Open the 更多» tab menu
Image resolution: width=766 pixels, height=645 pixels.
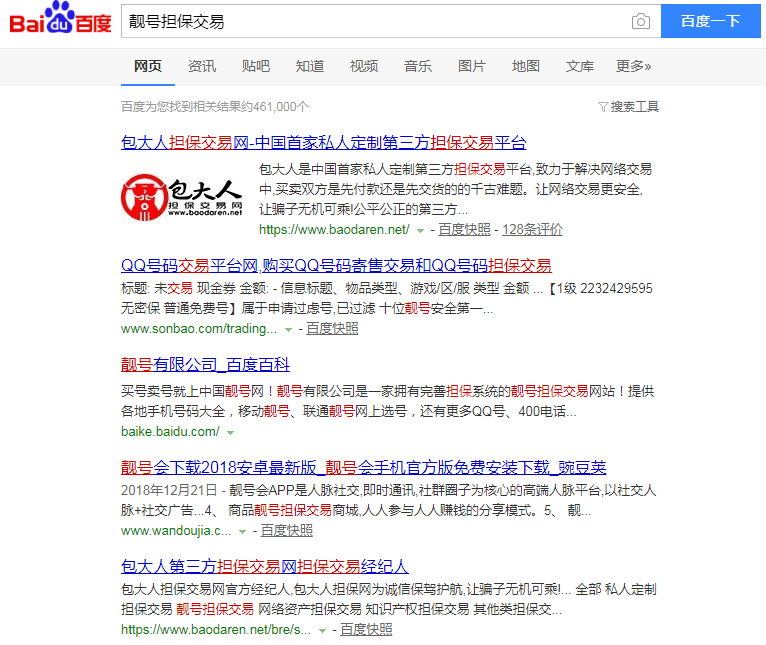click(633, 66)
